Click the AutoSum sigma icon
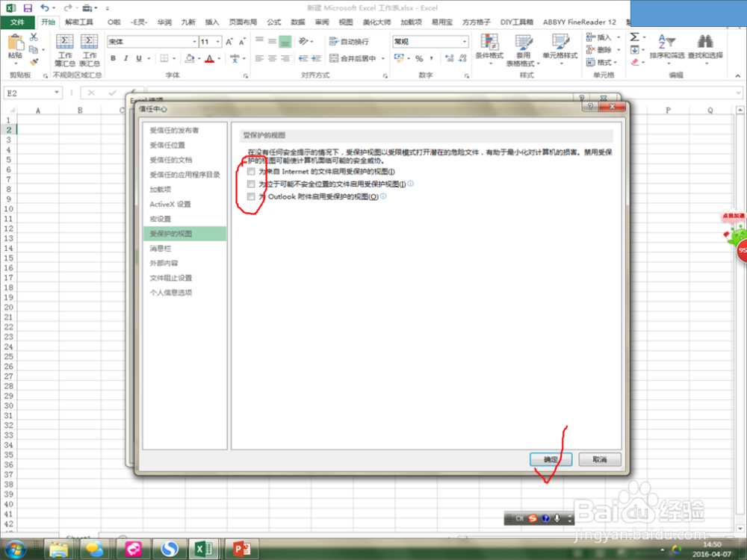Image resolution: width=747 pixels, height=560 pixels. [634, 37]
